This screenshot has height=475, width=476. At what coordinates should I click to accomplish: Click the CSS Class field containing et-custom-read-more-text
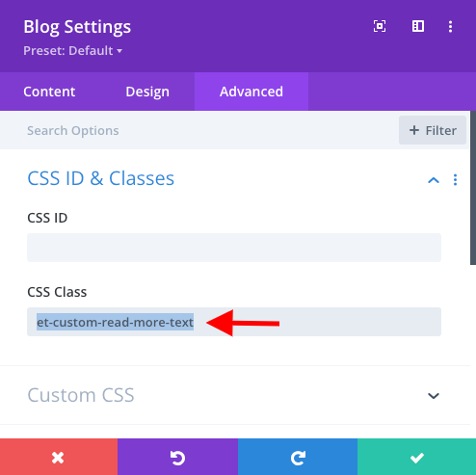[x=234, y=322]
